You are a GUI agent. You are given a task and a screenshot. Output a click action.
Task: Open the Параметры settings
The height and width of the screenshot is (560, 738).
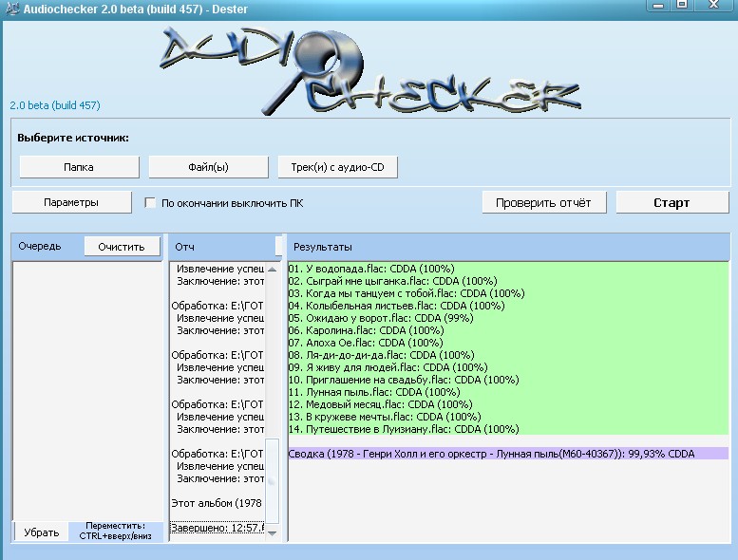pos(70,202)
